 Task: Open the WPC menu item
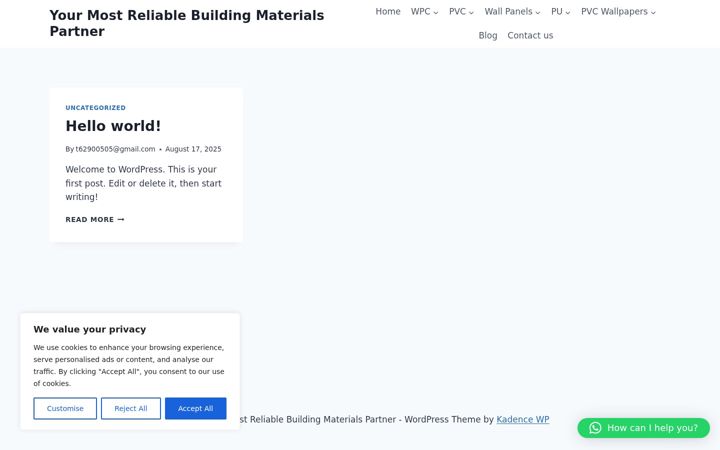click(x=420, y=11)
